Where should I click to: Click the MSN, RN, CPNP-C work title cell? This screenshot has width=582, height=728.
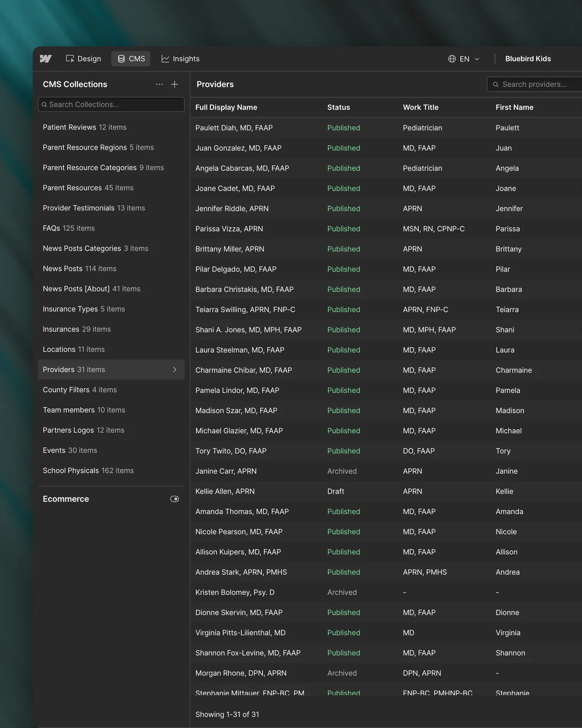pos(434,229)
